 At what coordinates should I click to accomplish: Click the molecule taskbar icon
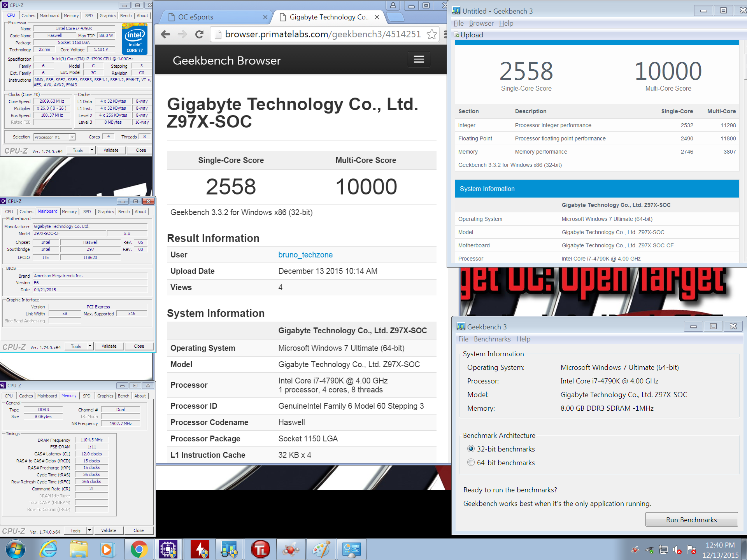291,549
